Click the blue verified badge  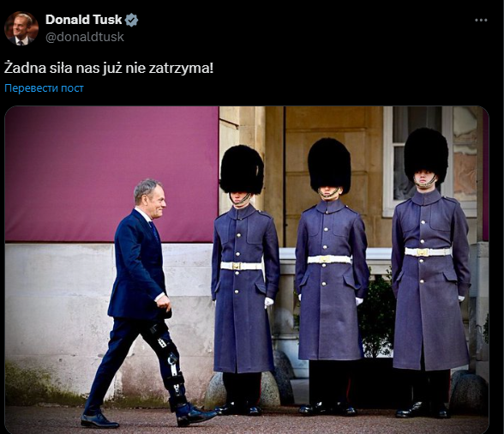click(x=131, y=20)
